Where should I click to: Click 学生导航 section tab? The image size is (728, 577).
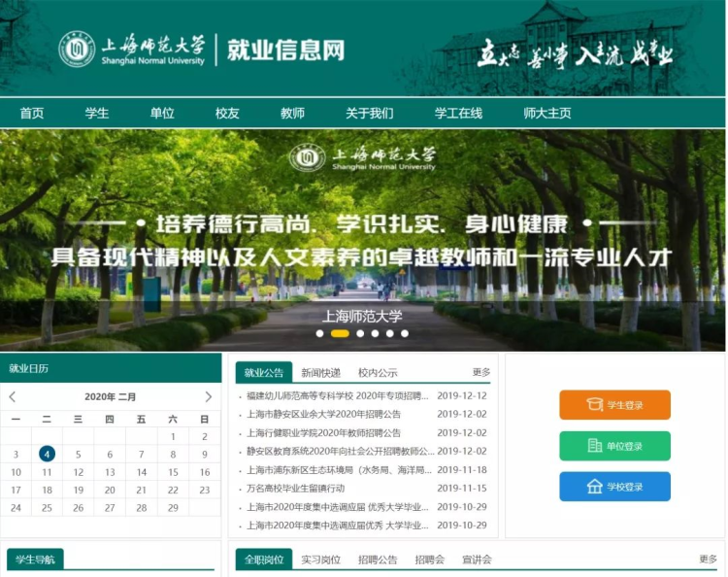click(35, 560)
